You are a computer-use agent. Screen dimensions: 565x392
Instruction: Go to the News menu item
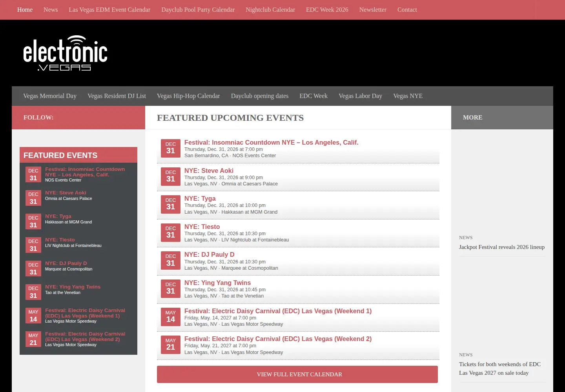click(x=51, y=10)
